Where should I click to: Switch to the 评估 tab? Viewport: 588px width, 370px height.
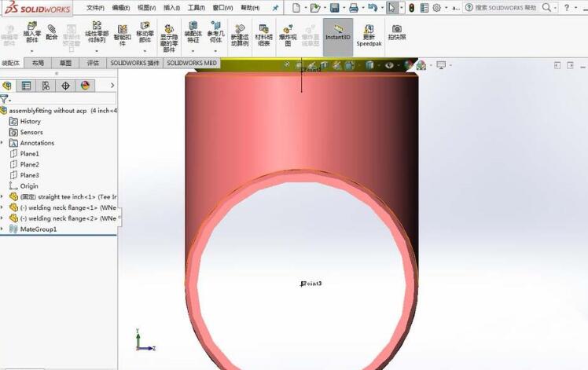point(93,63)
